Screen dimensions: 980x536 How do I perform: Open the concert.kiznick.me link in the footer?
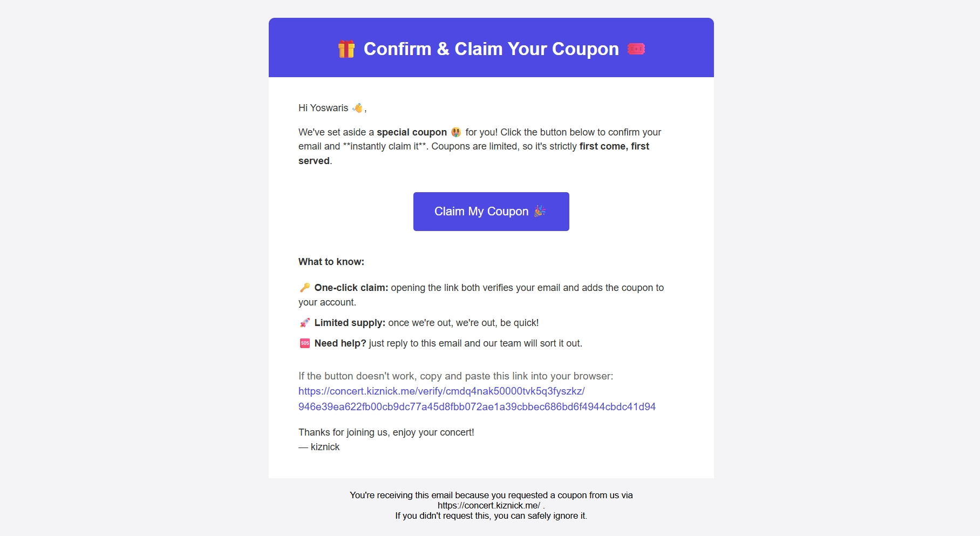pos(489,505)
